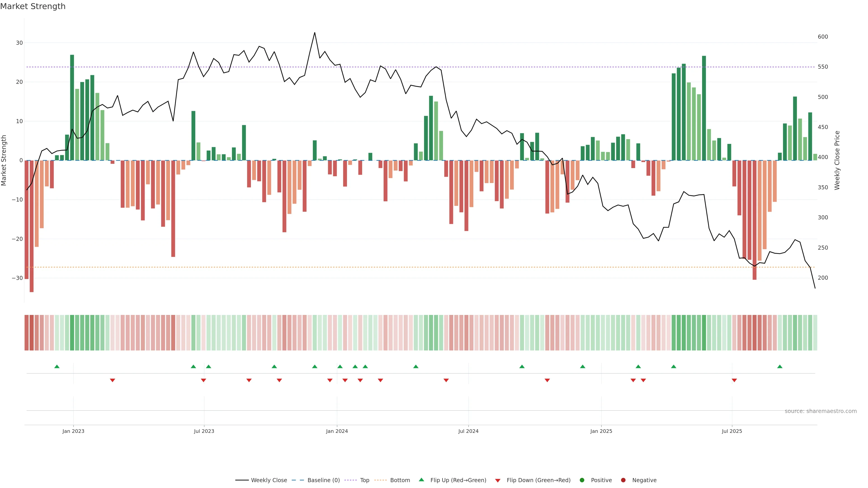This screenshot has height=488, width=868.
Task: Click first red flip-down triangle marker
Action: coord(113,380)
